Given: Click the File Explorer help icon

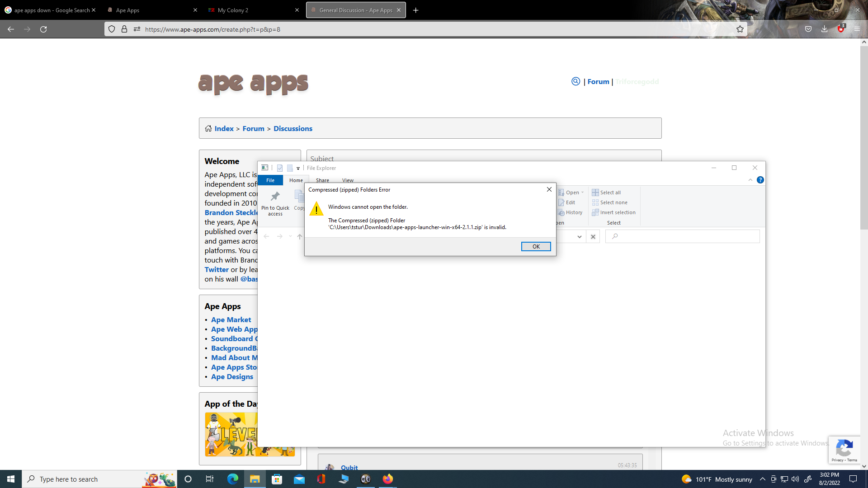Looking at the screenshot, I should (x=760, y=180).
